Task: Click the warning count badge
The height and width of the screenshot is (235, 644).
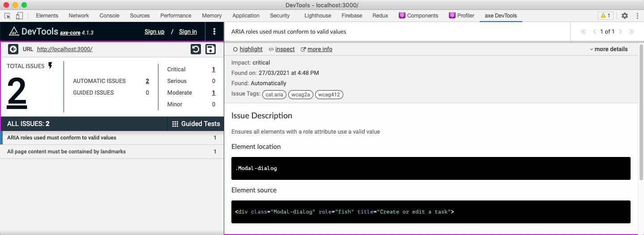Action: pyautogui.click(x=606, y=16)
